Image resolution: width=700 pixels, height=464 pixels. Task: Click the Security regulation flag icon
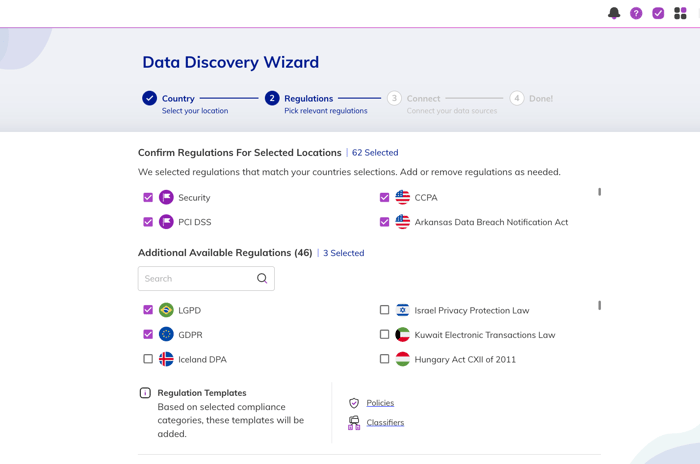pos(166,197)
